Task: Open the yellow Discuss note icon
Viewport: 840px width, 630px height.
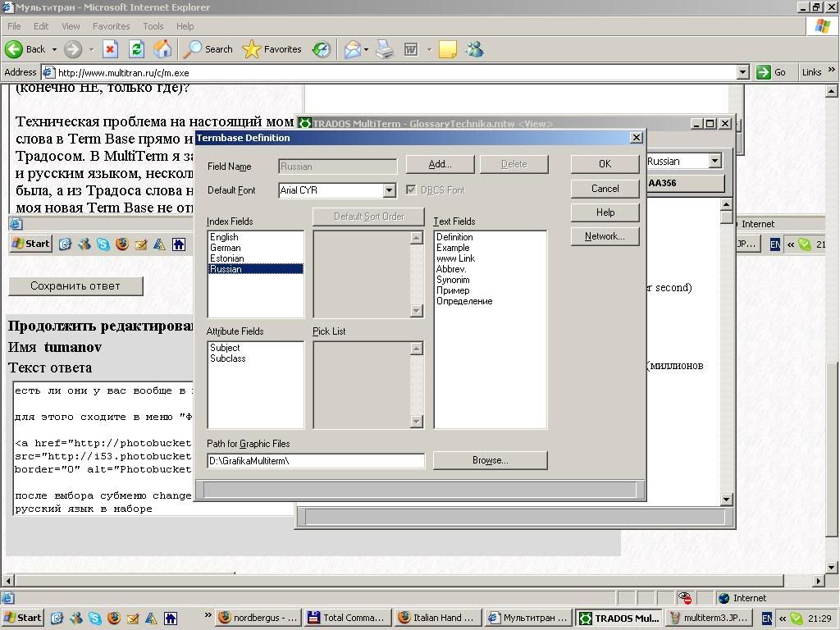Action: pos(447,49)
